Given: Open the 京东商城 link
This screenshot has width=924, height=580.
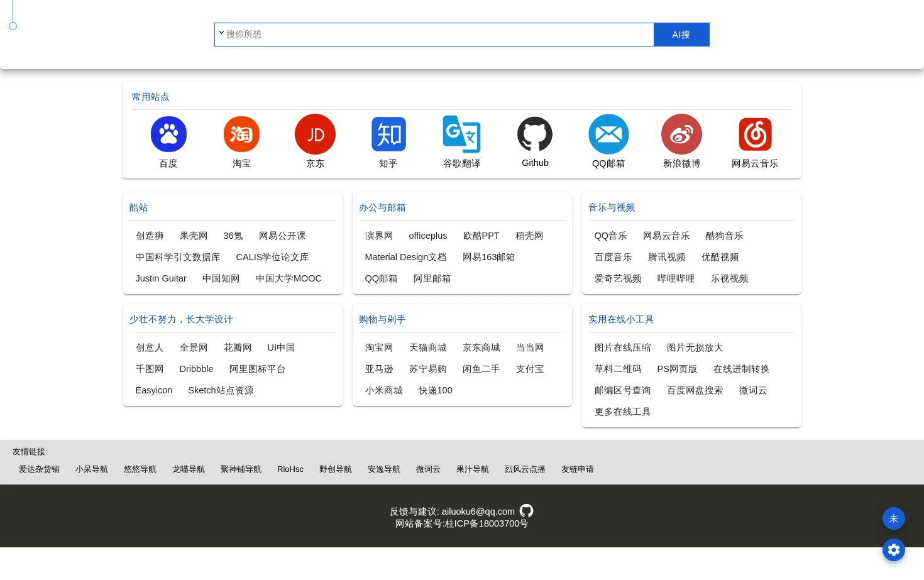Looking at the screenshot, I should [481, 347].
